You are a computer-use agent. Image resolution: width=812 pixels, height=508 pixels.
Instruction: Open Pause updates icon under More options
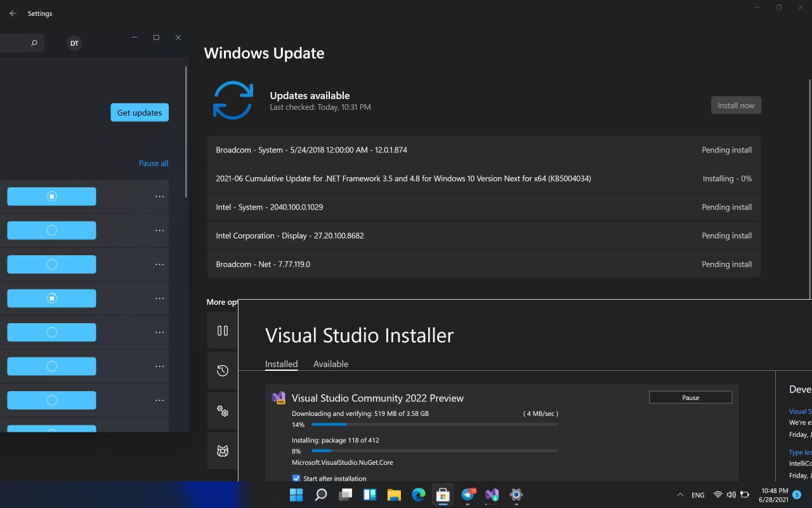click(223, 330)
